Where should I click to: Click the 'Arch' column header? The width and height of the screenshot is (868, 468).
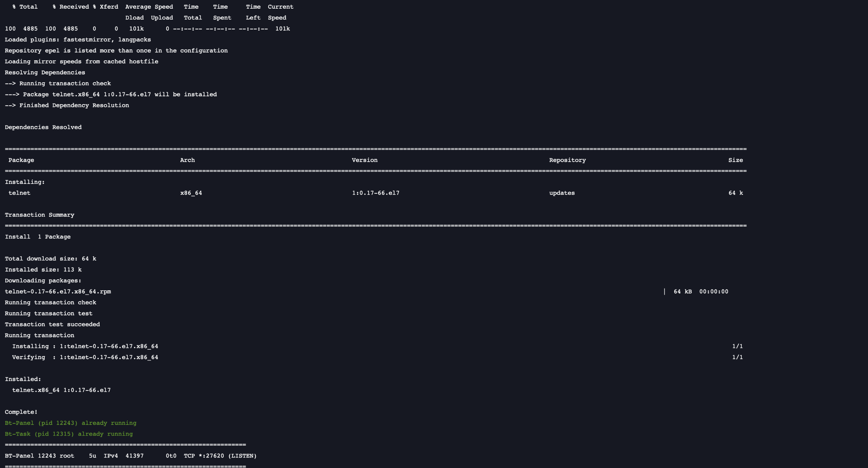pyautogui.click(x=187, y=160)
